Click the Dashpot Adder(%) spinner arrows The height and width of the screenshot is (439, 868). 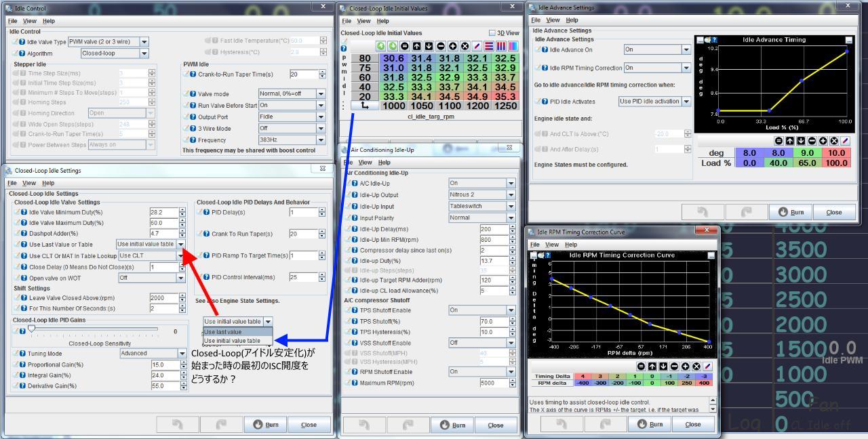(x=182, y=234)
